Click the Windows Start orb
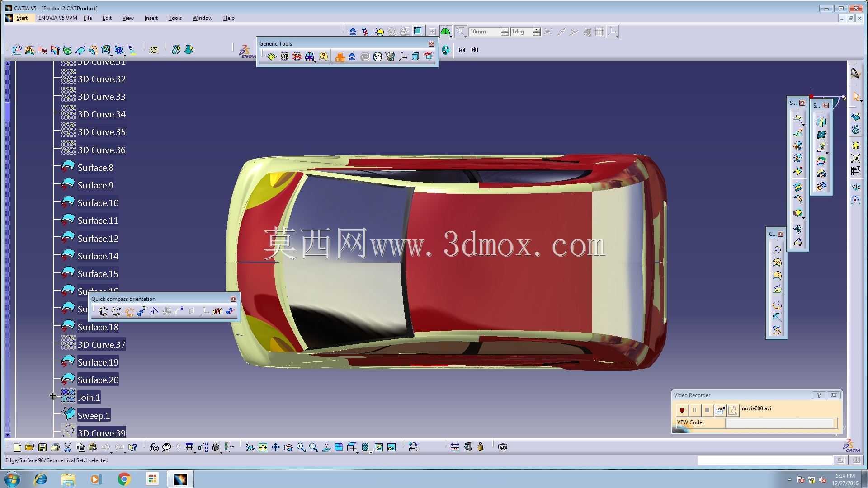 coord(12,479)
